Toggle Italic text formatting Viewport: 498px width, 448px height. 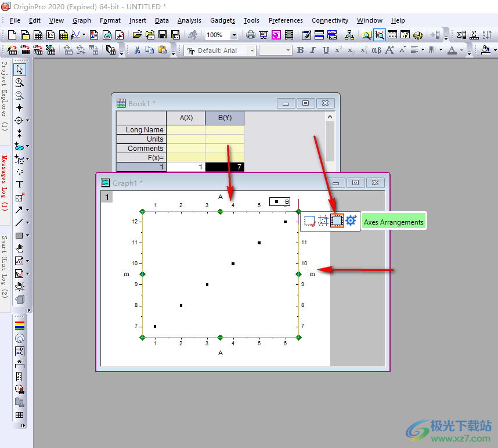point(313,50)
